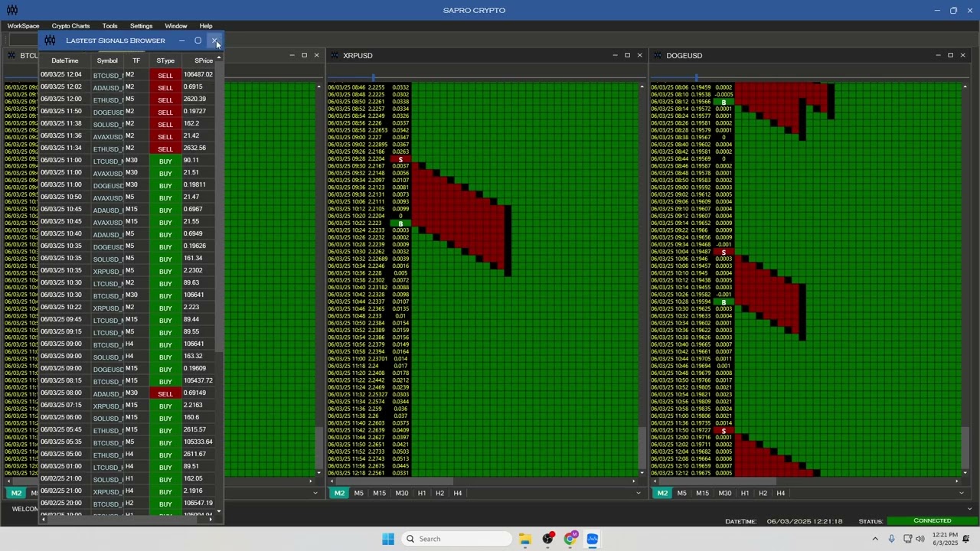Expand the timeframe overflow chevron in DOGEUSD window

point(961,493)
